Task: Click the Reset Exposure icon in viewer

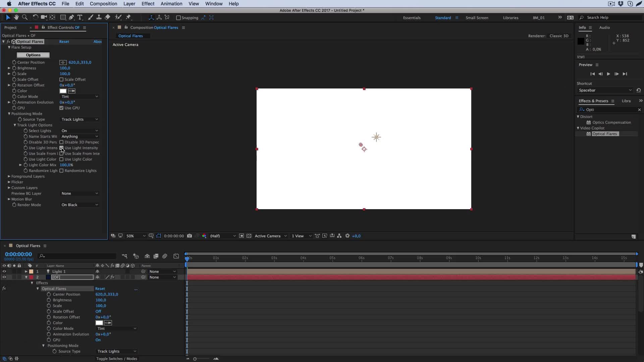Action: [x=347, y=236]
